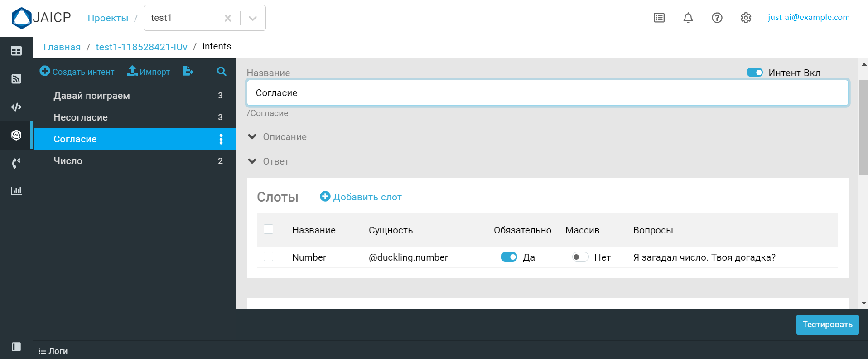The height and width of the screenshot is (359, 868).
Task: Open channels feed icon in sidebar
Action: pyautogui.click(x=16, y=79)
